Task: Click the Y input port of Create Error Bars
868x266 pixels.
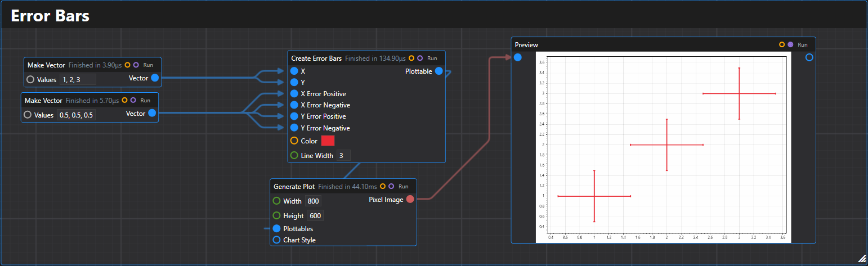Action: point(294,83)
